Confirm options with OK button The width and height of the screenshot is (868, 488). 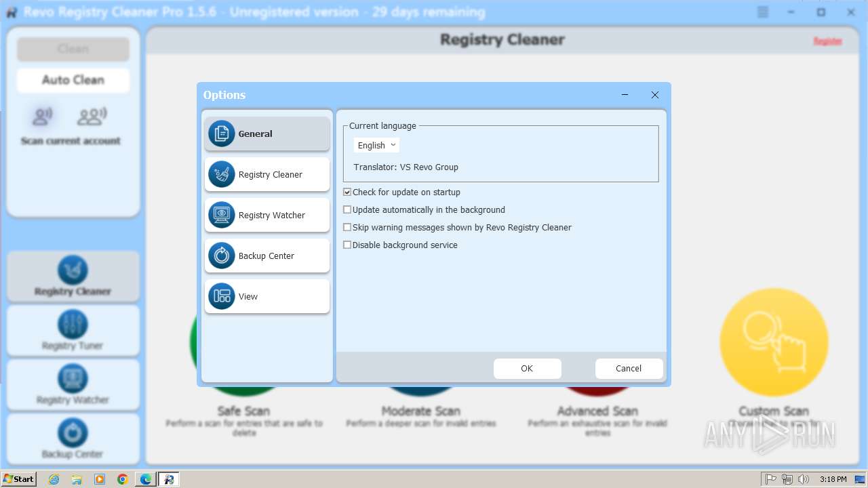pyautogui.click(x=527, y=368)
